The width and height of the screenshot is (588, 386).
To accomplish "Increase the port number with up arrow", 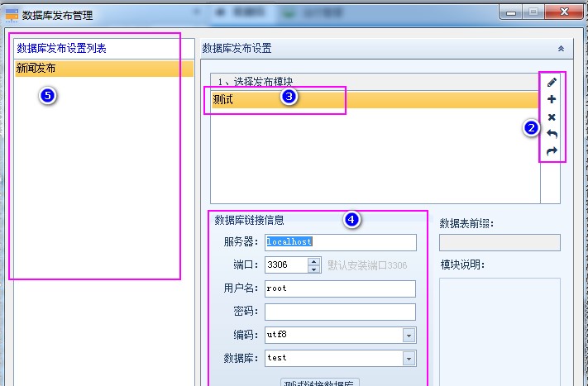I will 314,261.
